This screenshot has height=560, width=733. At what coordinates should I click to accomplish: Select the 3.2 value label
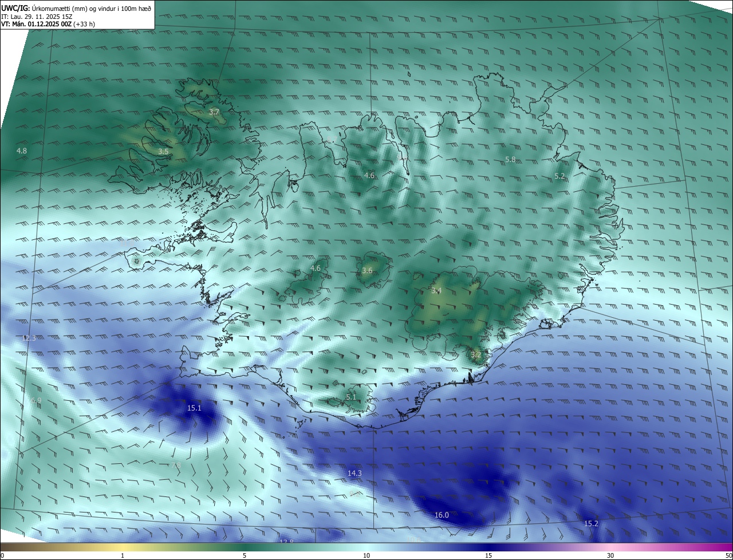point(476,355)
